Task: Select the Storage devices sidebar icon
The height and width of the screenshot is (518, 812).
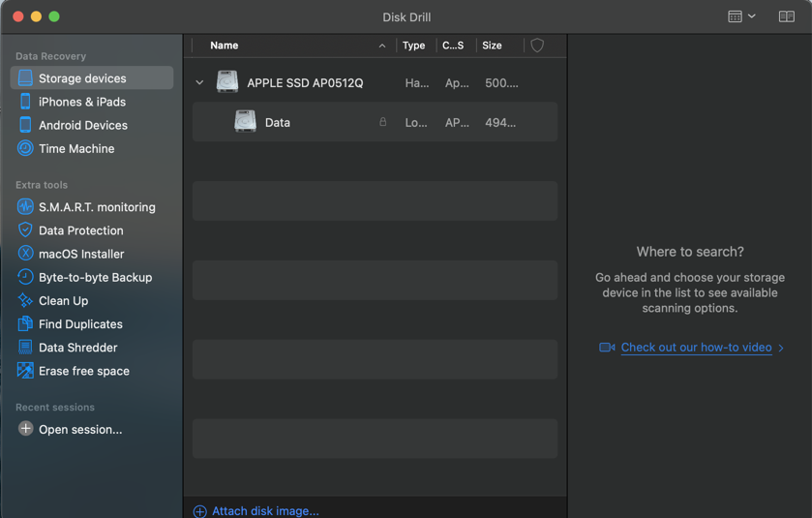Action: point(25,78)
